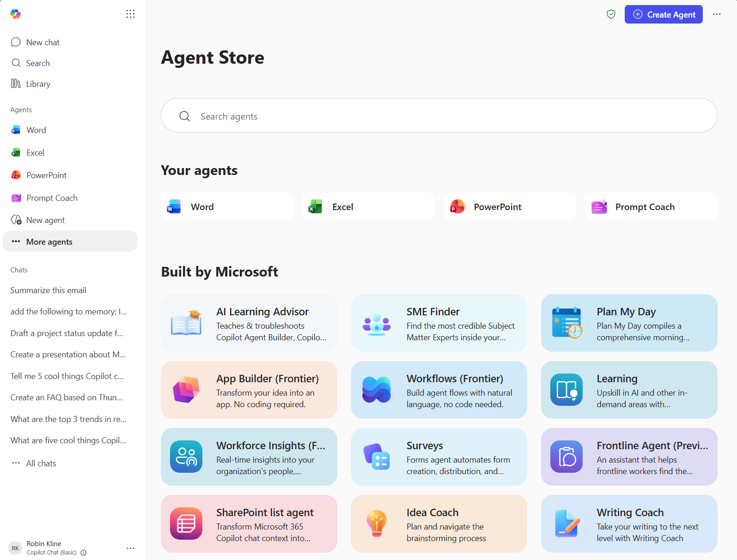The height and width of the screenshot is (560, 737).
Task: Click the Workflows wave icon
Action: [377, 390]
